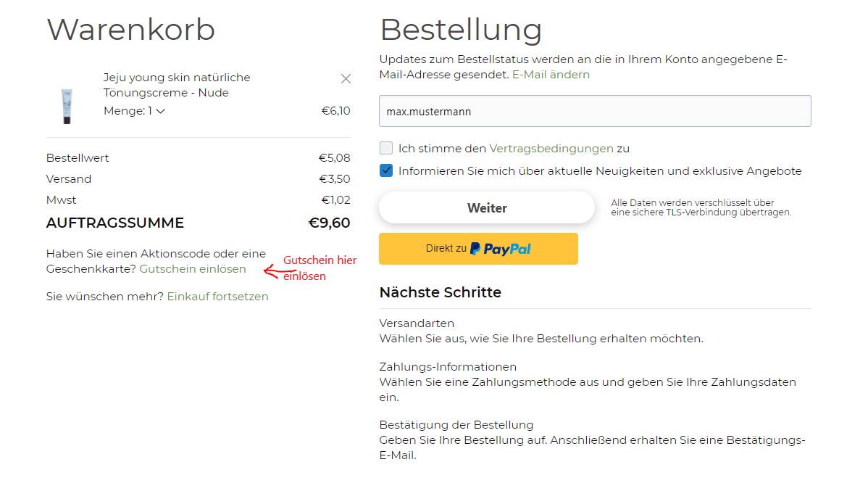868x491 pixels.
Task: Focus the max.mustermann email field
Action: pyautogui.click(x=595, y=111)
